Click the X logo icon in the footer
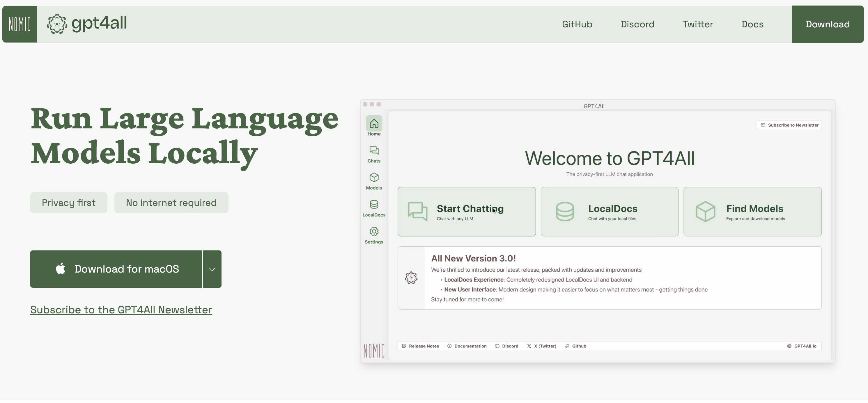 (529, 346)
